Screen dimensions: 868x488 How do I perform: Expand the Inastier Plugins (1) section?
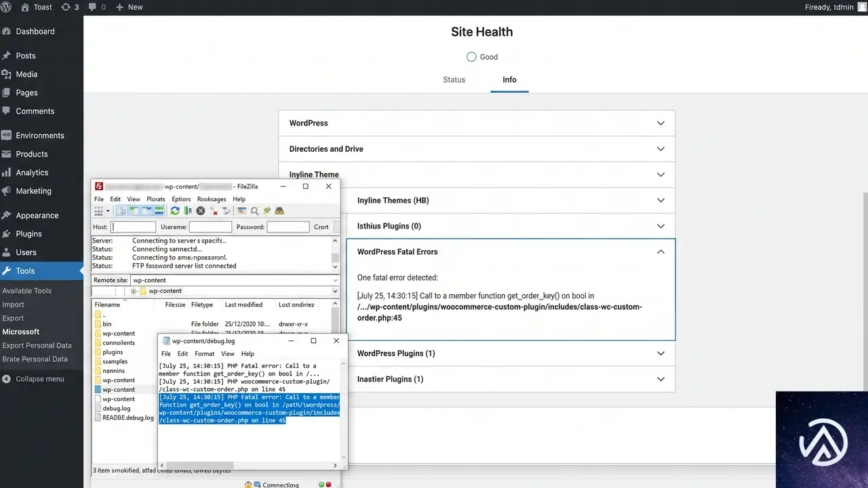[511, 380]
